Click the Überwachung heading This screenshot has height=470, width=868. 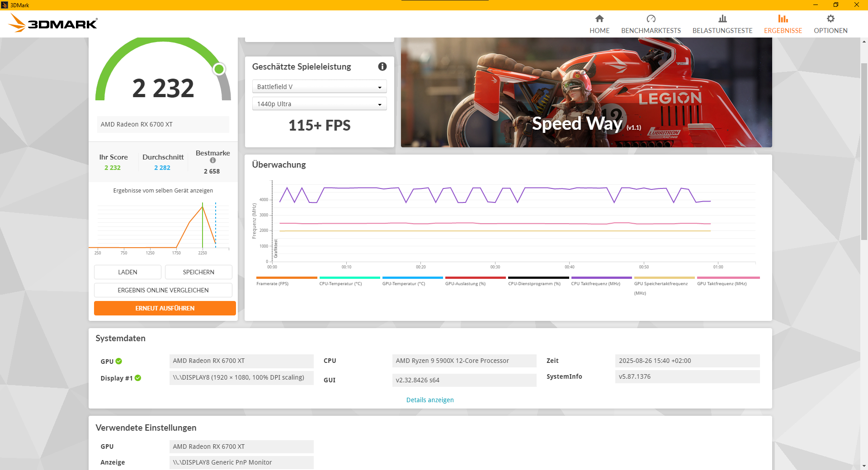click(279, 165)
